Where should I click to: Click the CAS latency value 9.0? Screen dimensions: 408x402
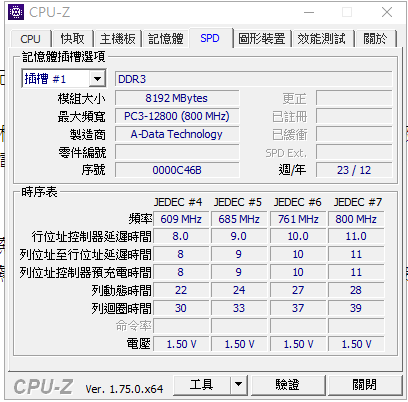239,236
